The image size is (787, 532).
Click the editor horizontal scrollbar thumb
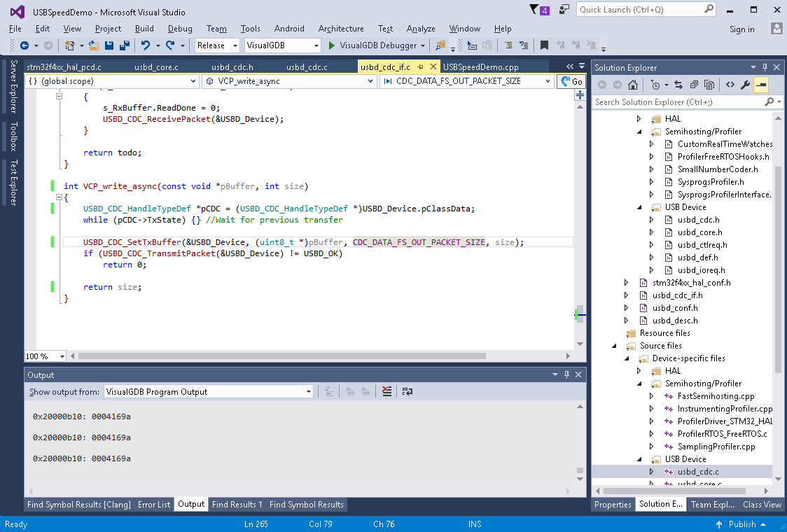tap(282, 356)
